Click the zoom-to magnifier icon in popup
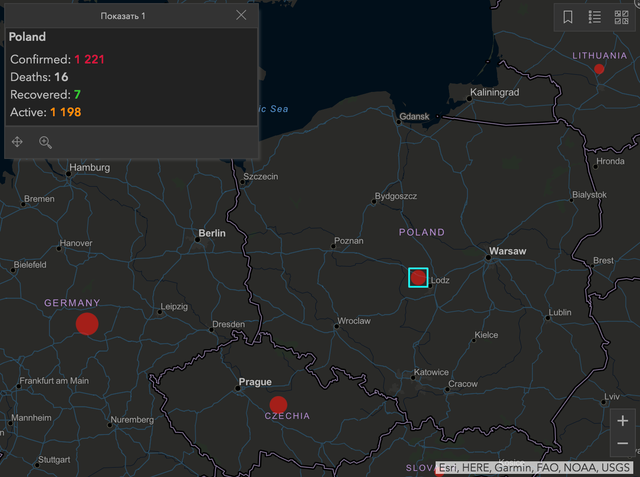 (45, 142)
